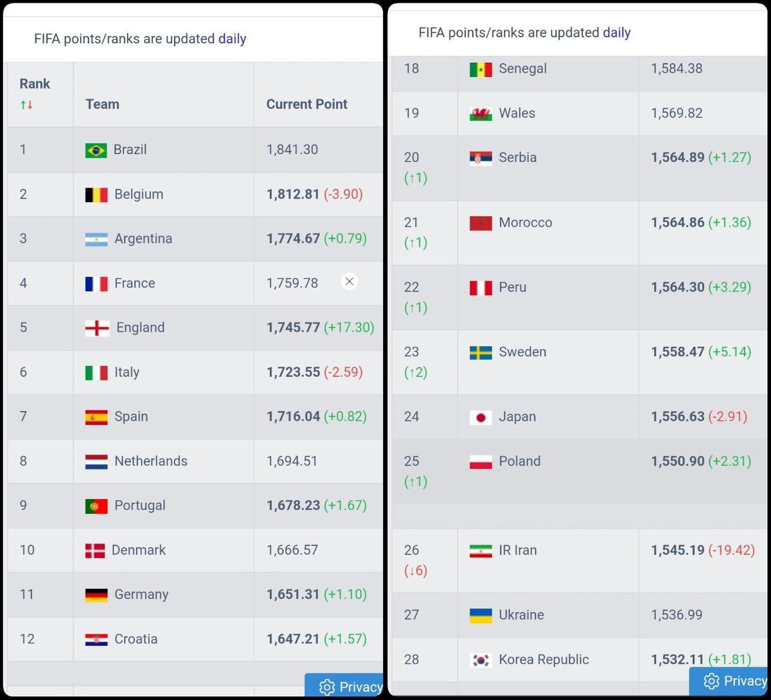771x700 pixels.
Task: Select the Senegal flag icon
Action: pos(479,68)
